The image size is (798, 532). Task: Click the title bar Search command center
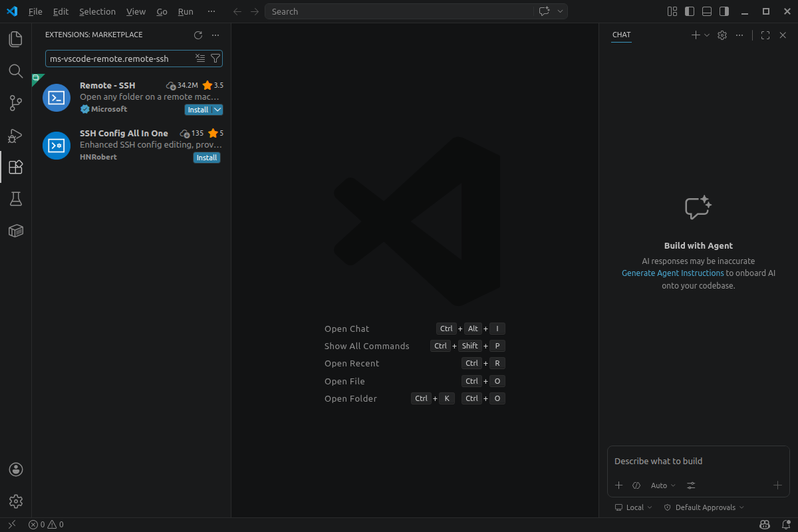click(x=399, y=11)
